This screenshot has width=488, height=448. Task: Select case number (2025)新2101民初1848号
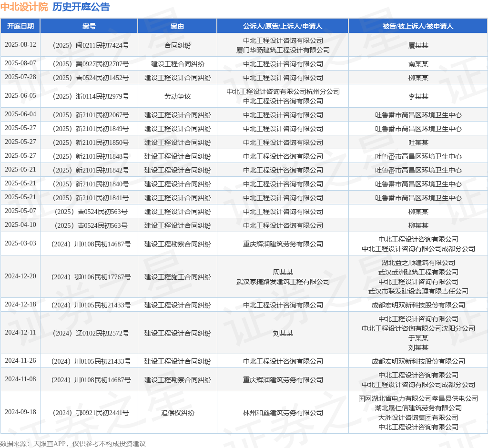pyautogui.click(x=89, y=157)
